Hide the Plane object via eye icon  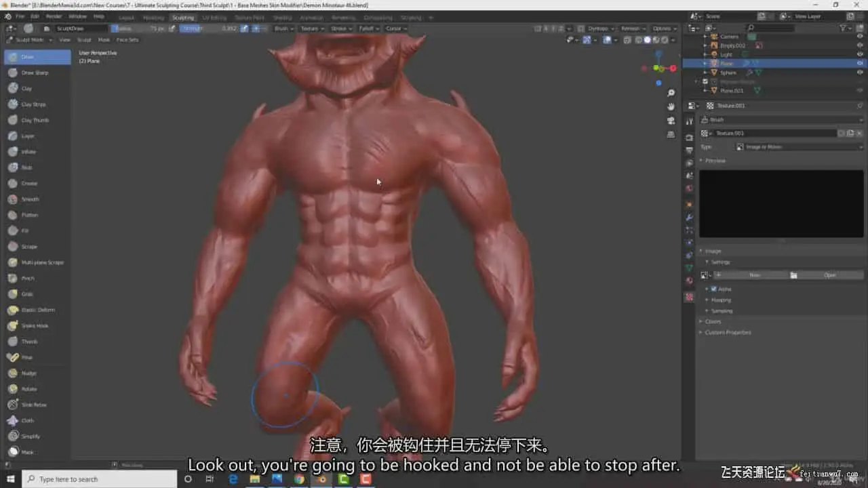click(860, 63)
